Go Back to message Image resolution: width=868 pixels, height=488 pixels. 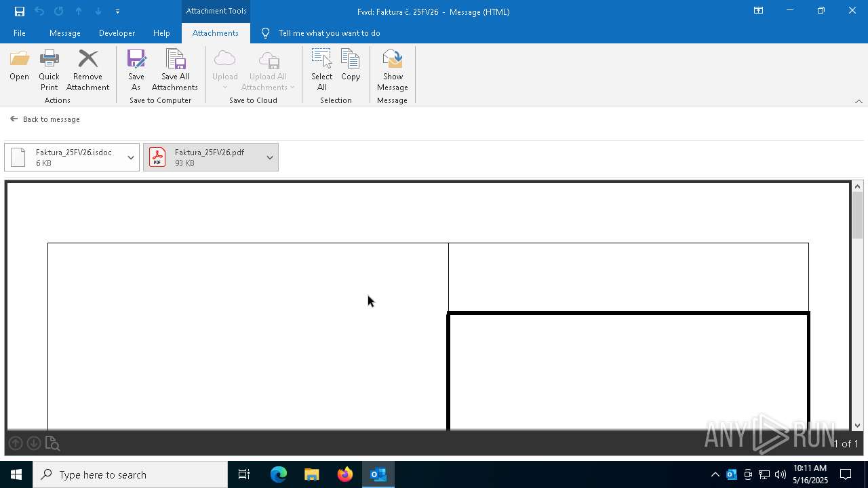point(45,119)
